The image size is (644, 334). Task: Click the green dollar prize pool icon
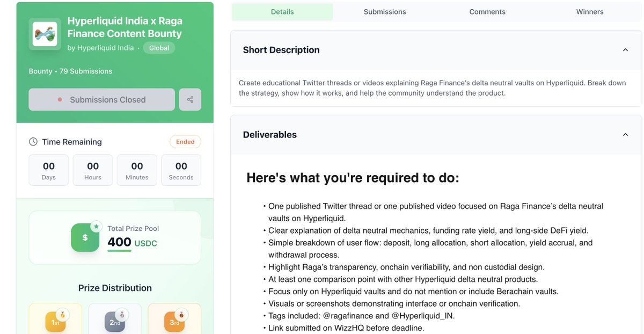[x=85, y=237]
